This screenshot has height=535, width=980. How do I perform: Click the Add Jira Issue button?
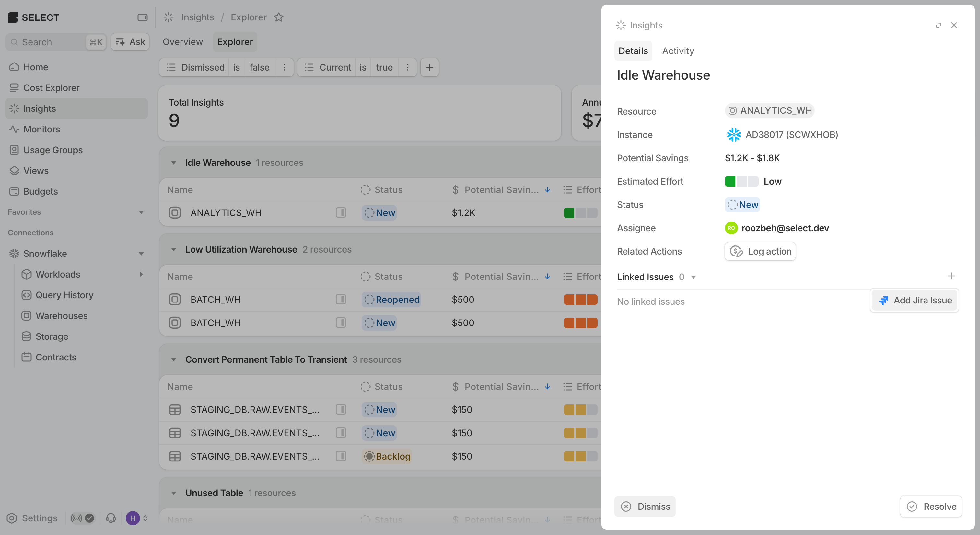coord(915,301)
